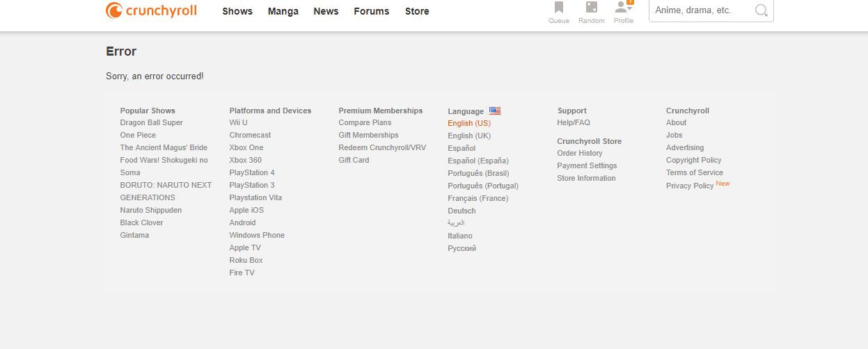Switch language to Português (Brasil)

(x=478, y=173)
